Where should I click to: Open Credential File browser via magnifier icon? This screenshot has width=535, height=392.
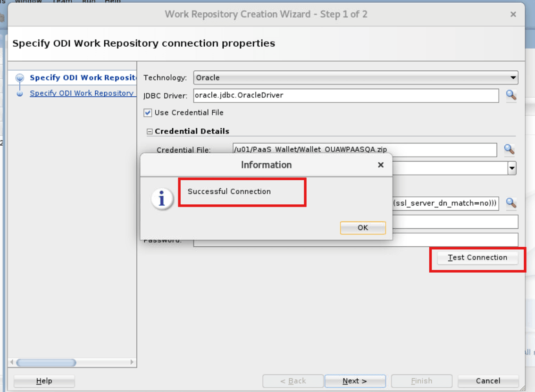509,150
